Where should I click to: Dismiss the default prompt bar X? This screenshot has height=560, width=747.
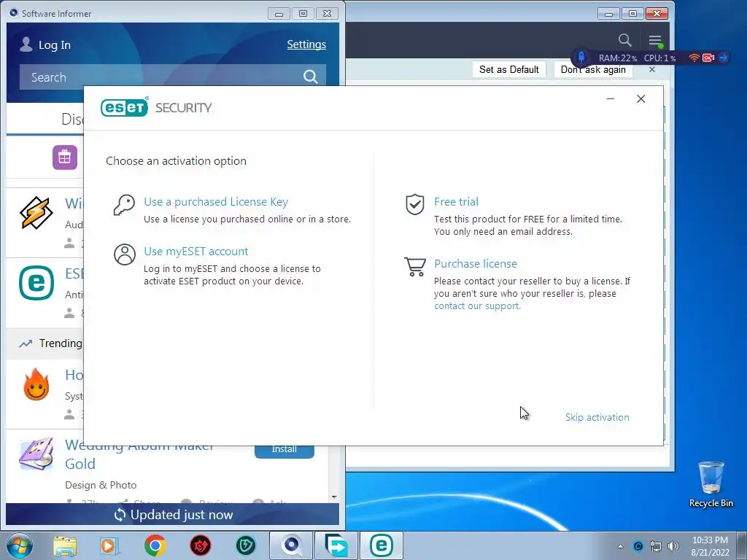[x=652, y=69]
